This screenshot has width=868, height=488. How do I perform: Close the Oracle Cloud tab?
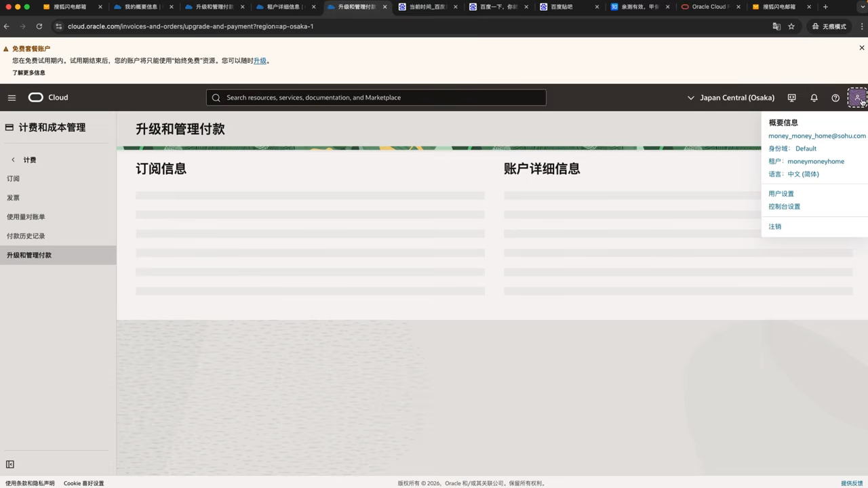[x=738, y=7]
